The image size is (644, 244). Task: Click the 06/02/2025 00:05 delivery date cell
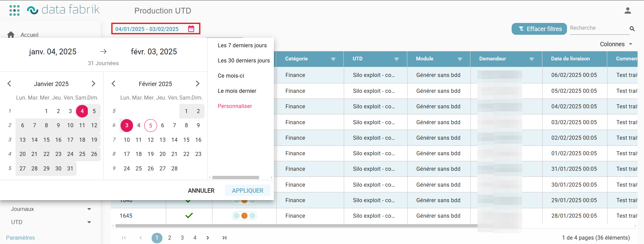pos(574,75)
